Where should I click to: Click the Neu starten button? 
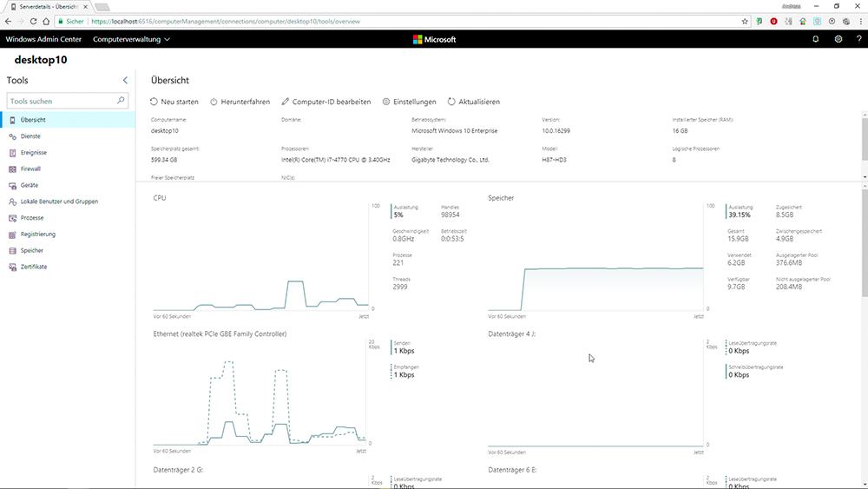pyautogui.click(x=174, y=102)
